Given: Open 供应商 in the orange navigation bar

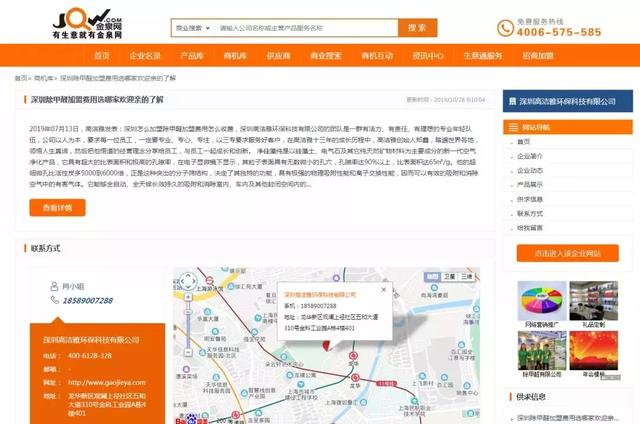Looking at the screenshot, I should (278, 55).
